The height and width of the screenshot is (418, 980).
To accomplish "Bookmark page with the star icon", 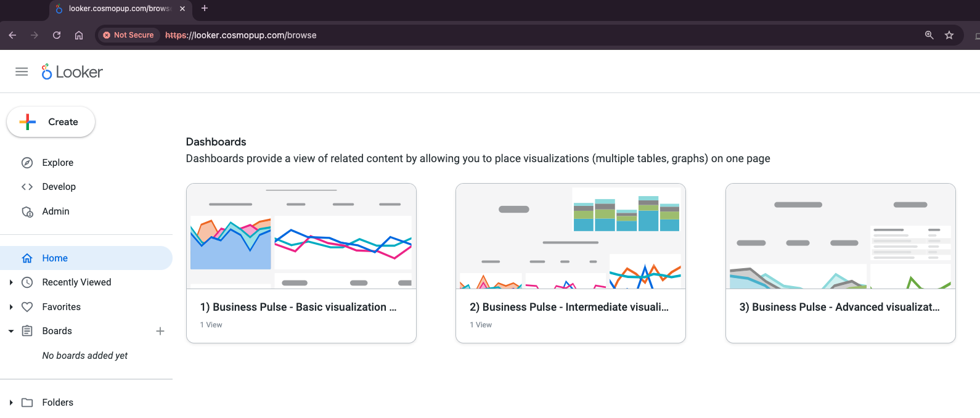I will tap(949, 35).
